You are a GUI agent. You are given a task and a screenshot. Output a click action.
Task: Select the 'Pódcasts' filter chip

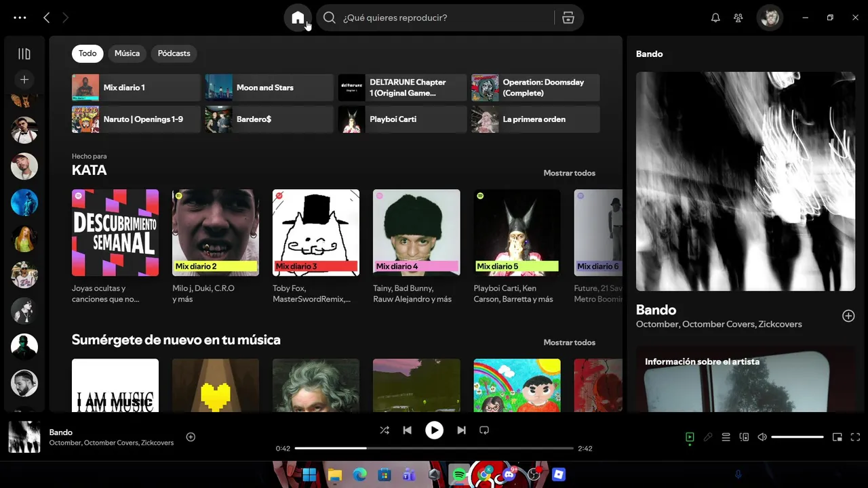click(174, 54)
